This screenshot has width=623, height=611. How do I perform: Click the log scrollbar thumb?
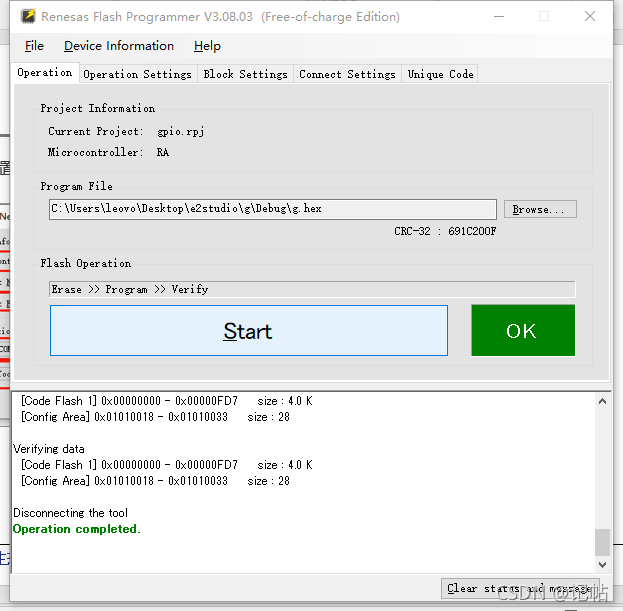pos(602,542)
